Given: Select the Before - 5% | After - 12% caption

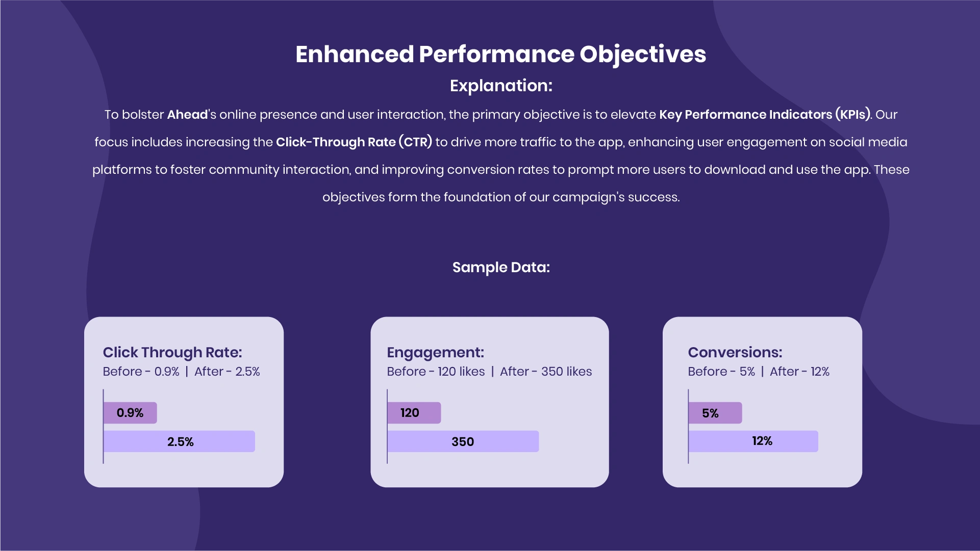Looking at the screenshot, I should pos(759,372).
